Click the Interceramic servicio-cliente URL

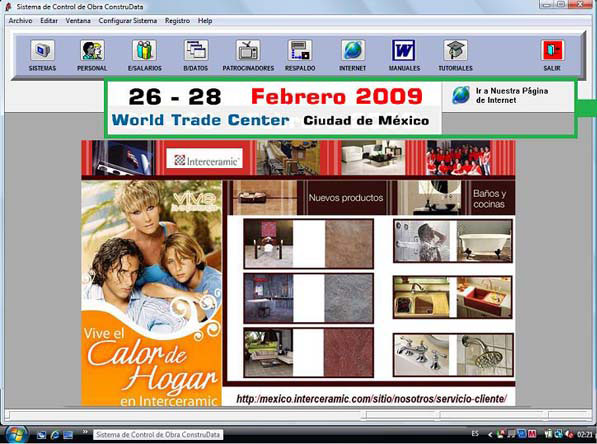(x=371, y=399)
